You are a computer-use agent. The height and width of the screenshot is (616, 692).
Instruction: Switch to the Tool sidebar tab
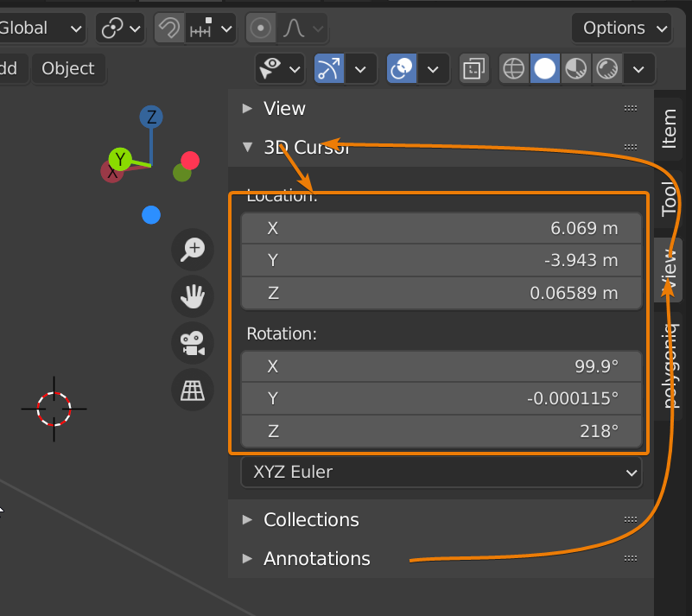pos(669,199)
